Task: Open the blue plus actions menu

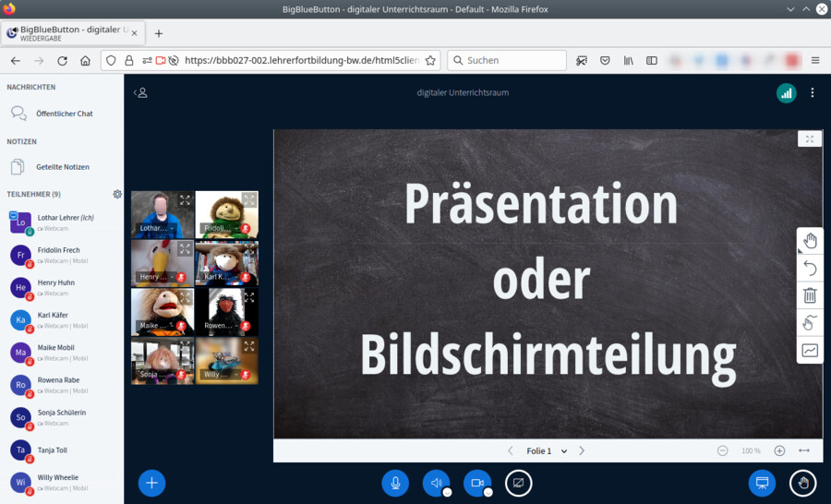Action: (x=152, y=483)
